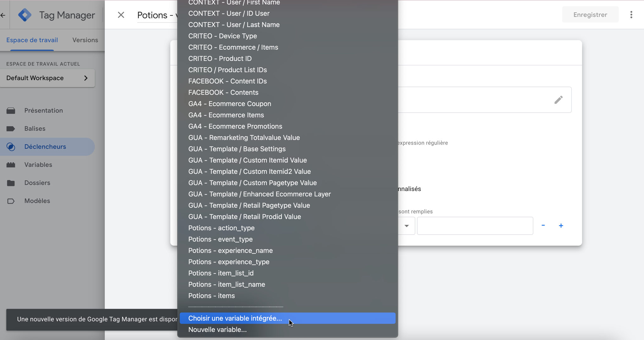Click the Tag Manager logo icon
644x340 pixels.
click(x=25, y=15)
